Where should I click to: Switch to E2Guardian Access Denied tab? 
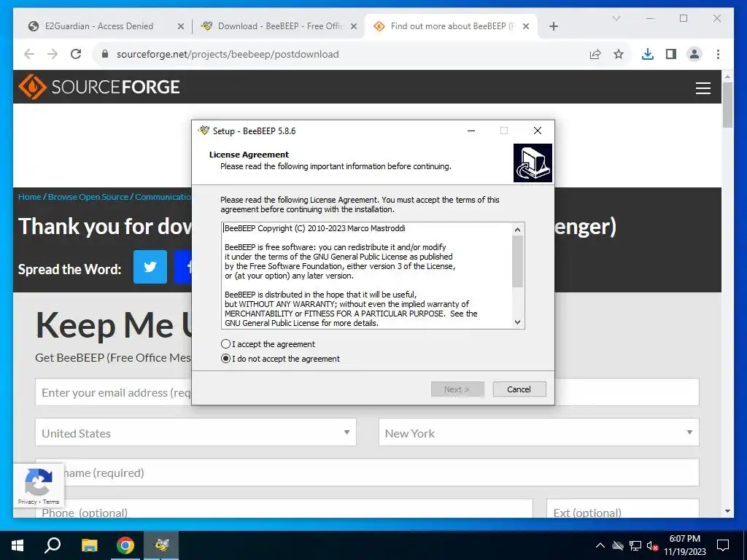[x=98, y=26]
